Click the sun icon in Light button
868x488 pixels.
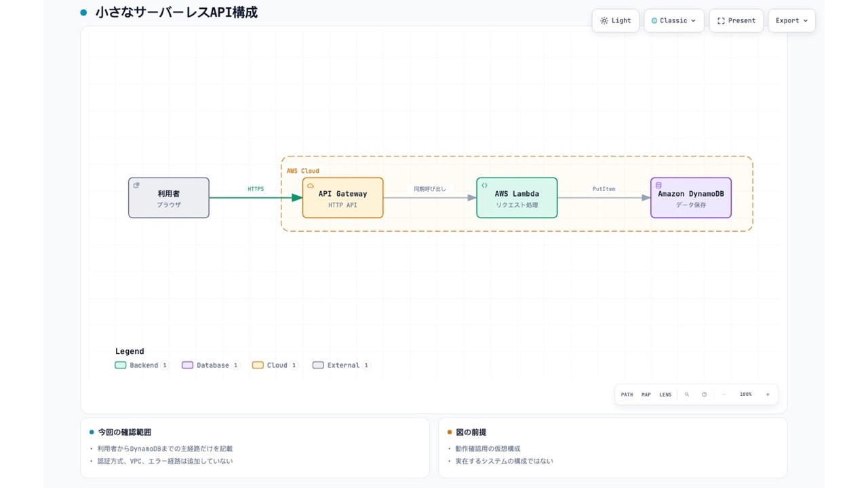tap(604, 20)
